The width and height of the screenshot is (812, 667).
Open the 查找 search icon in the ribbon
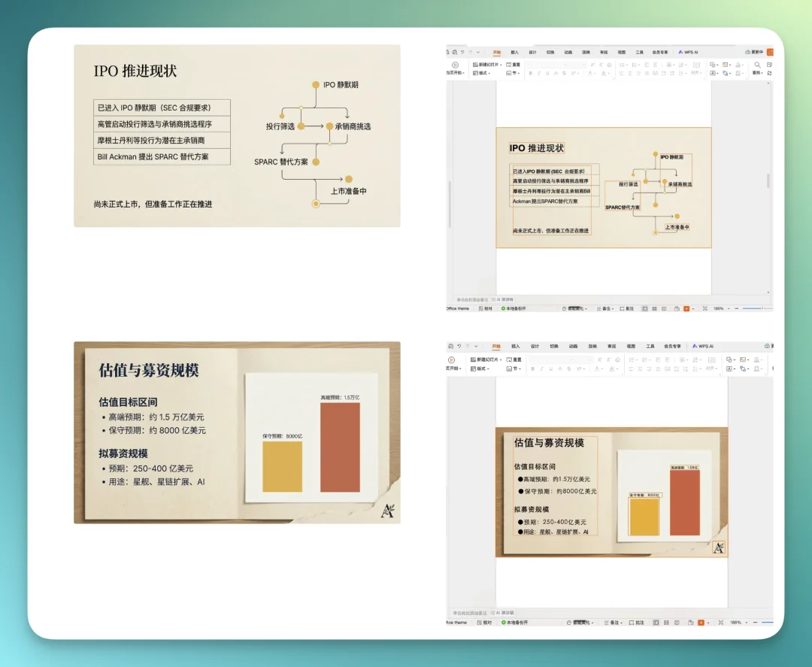click(x=758, y=65)
